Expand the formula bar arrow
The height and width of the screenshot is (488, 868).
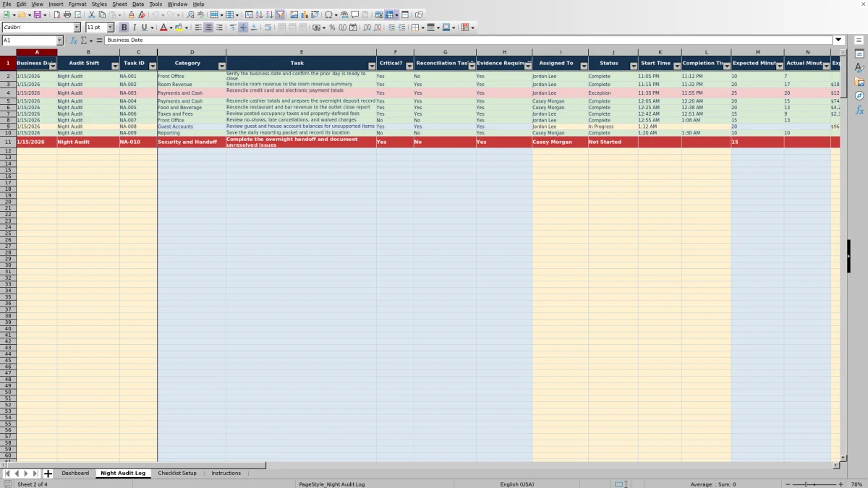(x=838, y=40)
